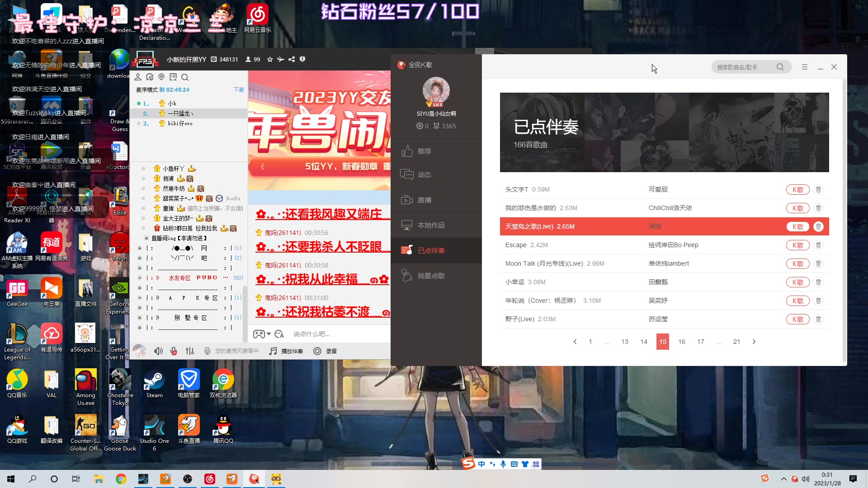This screenshot has height=488, width=868.
Task: Expand a collapsed sub-channel in the channel tree
Action: (140, 297)
